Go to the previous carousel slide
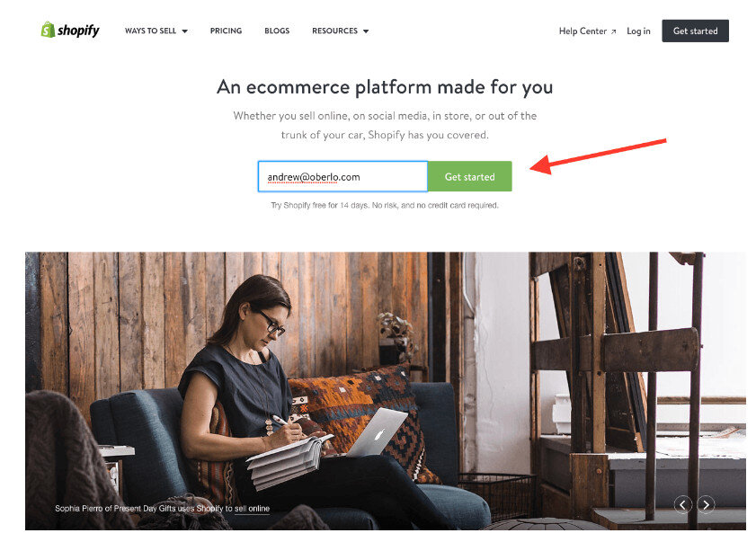This screenshot has width=756, height=542. [x=682, y=505]
